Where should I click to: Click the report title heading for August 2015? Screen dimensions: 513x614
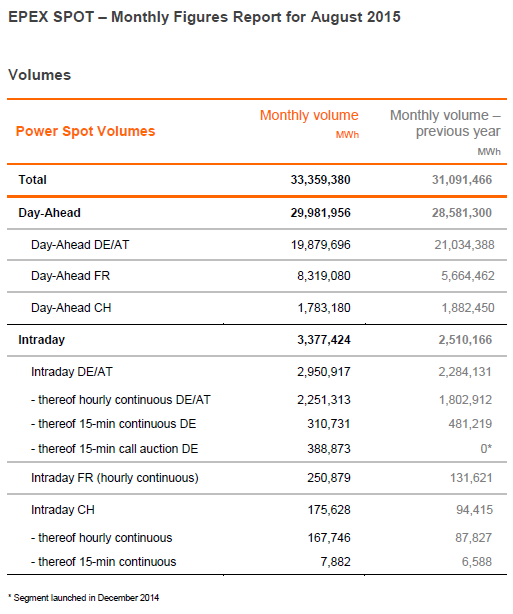204,17
